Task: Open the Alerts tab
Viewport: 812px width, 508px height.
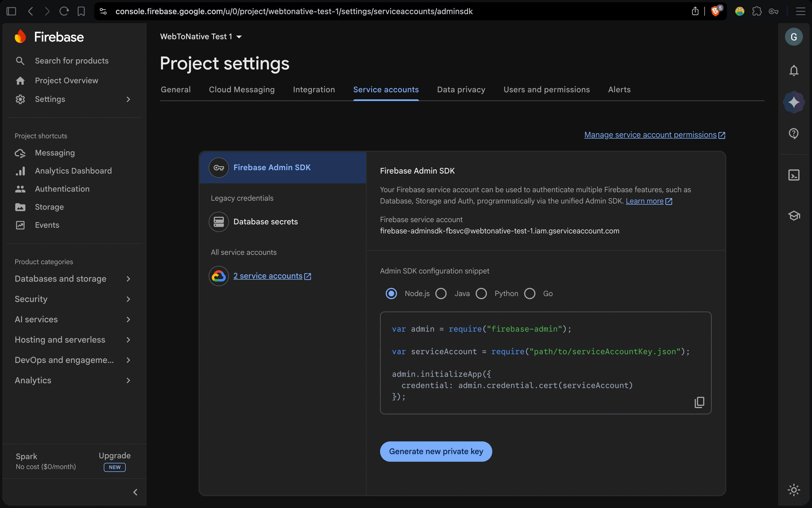Action: pyautogui.click(x=619, y=90)
